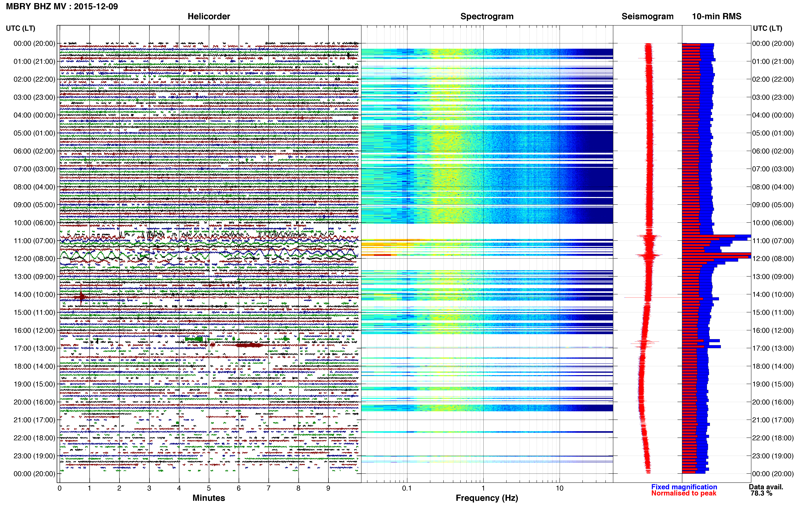The width and height of the screenshot is (812, 508).
Task: Click the left axis label "11:00 (07:00)"
Action: [34, 241]
